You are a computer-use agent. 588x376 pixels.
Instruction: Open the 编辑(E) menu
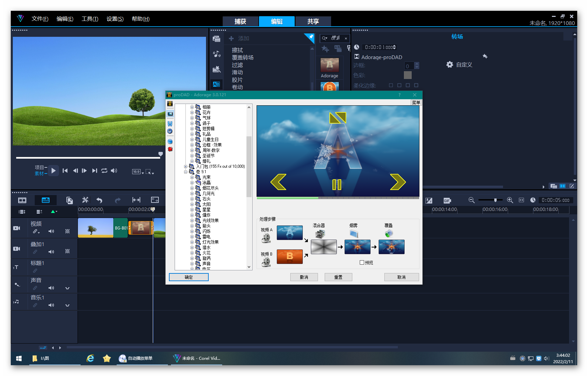(x=65, y=19)
